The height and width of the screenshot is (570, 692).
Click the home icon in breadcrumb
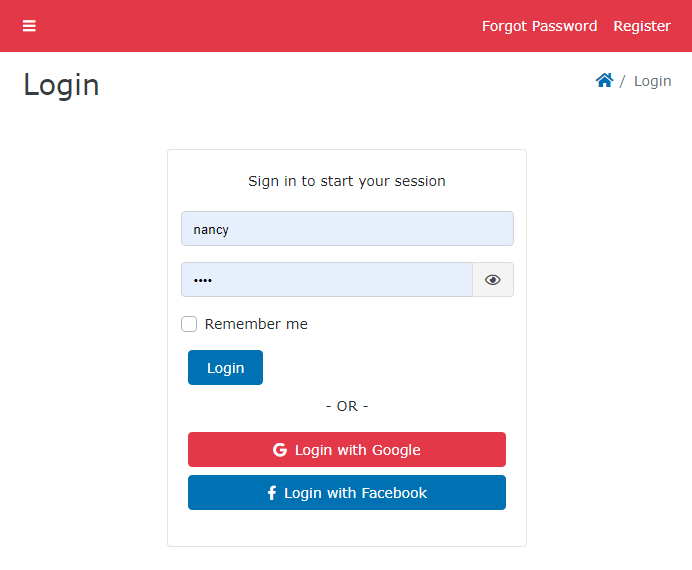point(604,81)
